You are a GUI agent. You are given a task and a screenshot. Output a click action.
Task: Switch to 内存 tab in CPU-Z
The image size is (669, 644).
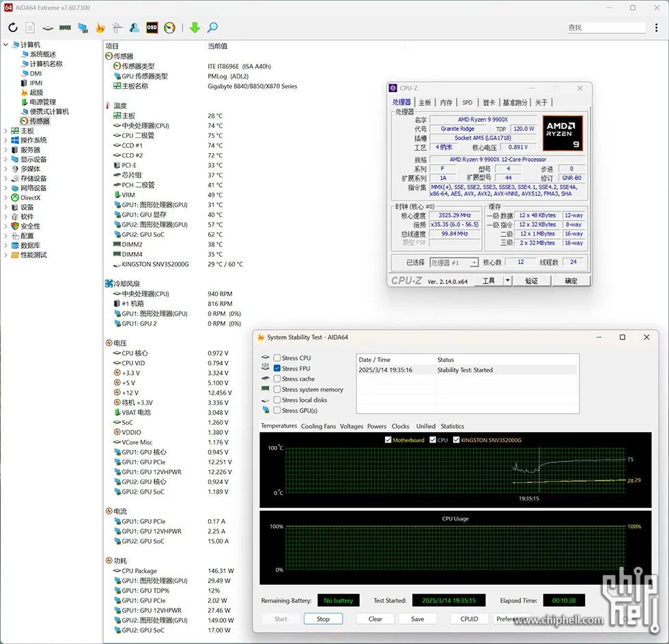tap(446, 102)
